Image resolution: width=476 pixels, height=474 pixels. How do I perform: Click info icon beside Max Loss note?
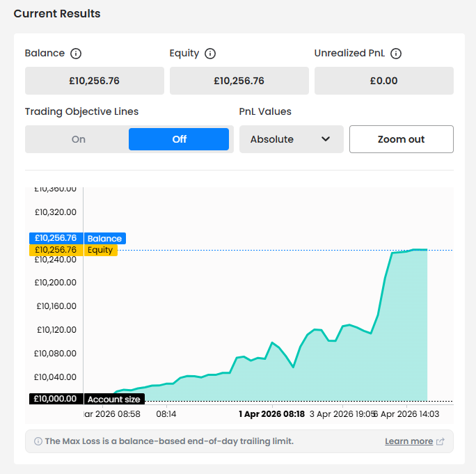click(38, 441)
